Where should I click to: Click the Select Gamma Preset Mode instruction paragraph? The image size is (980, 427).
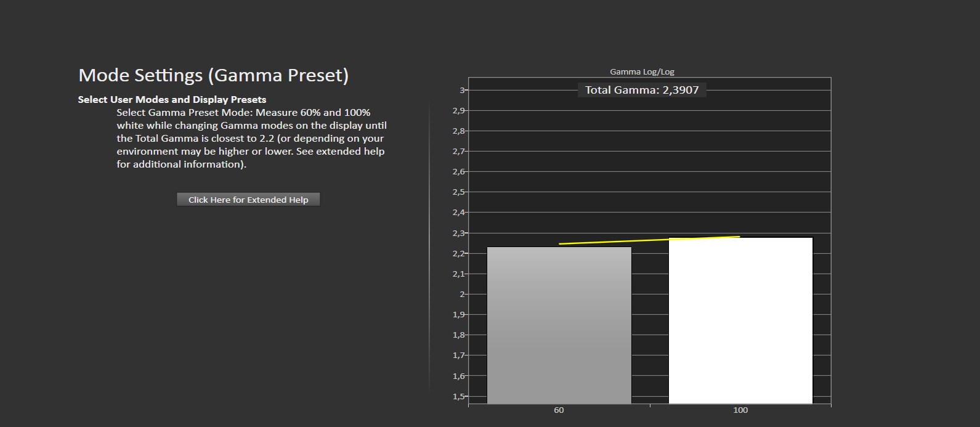pos(251,138)
